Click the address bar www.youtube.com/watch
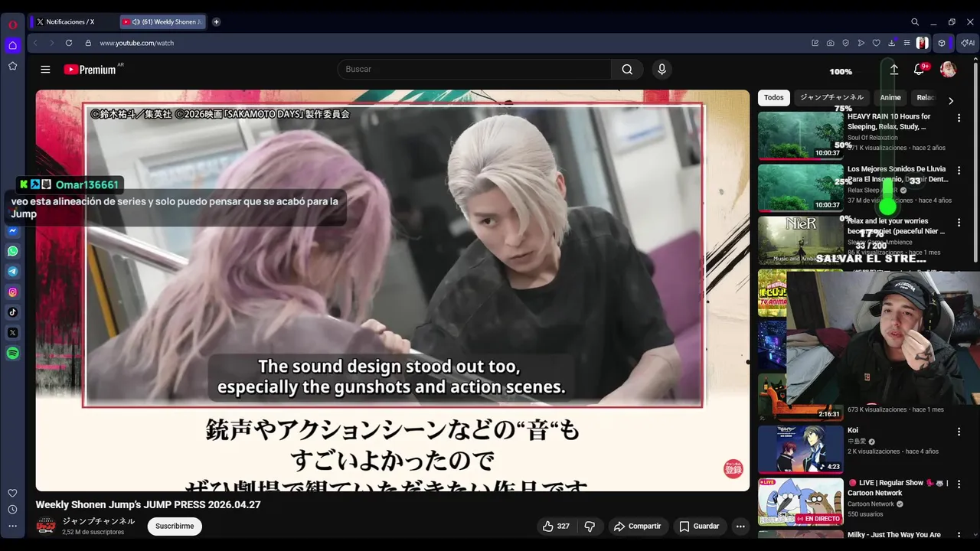The width and height of the screenshot is (980, 551). coord(136,43)
